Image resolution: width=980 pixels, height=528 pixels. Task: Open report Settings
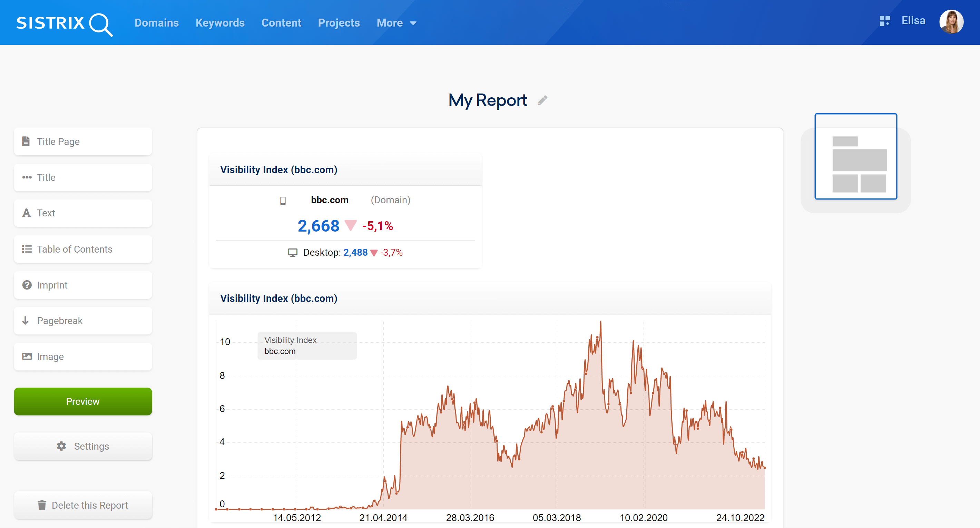click(x=83, y=446)
